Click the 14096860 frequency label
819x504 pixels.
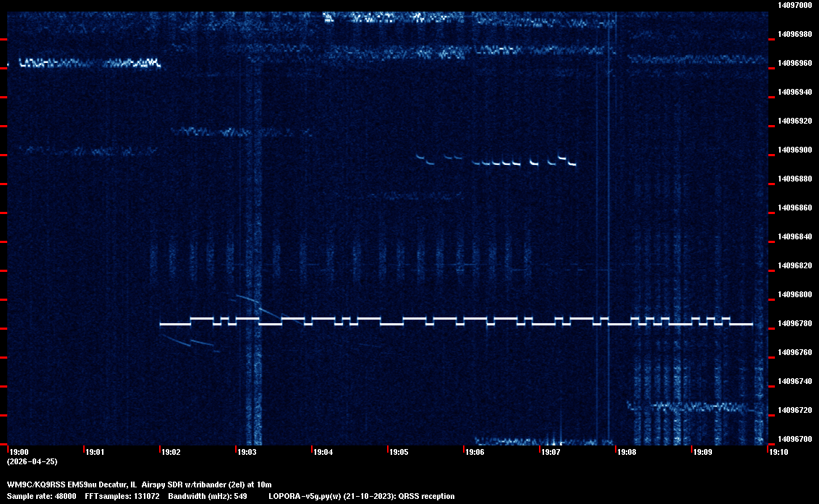click(x=795, y=208)
